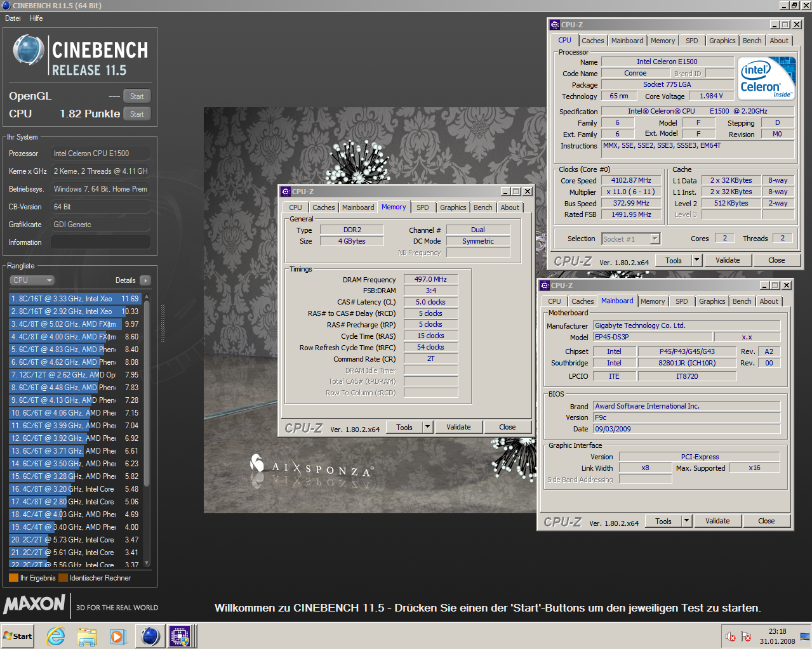The image size is (812, 649).
Task: Click the Cinebench sphere logo
Action: coord(29,51)
